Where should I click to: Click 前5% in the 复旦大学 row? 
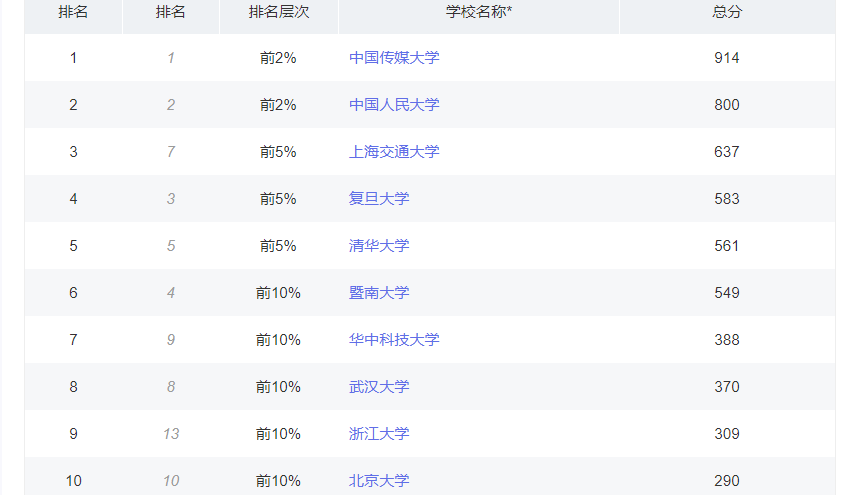coord(278,199)
